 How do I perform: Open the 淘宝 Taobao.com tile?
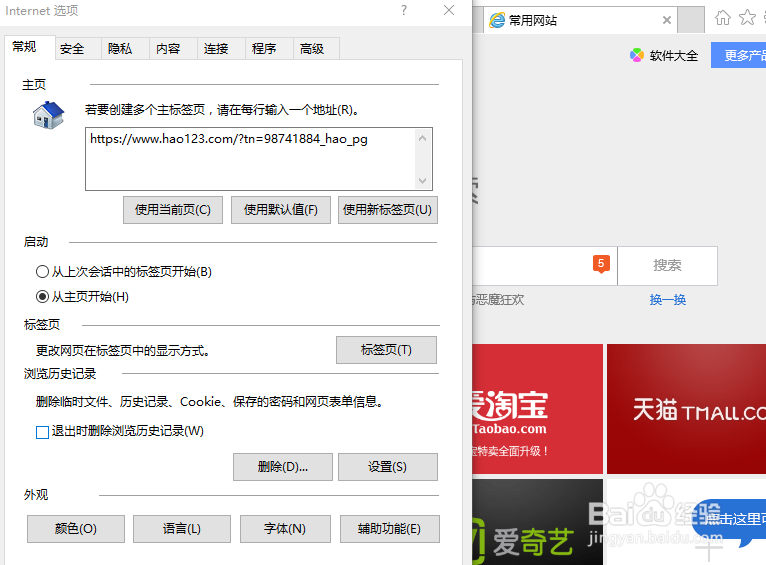537,409
